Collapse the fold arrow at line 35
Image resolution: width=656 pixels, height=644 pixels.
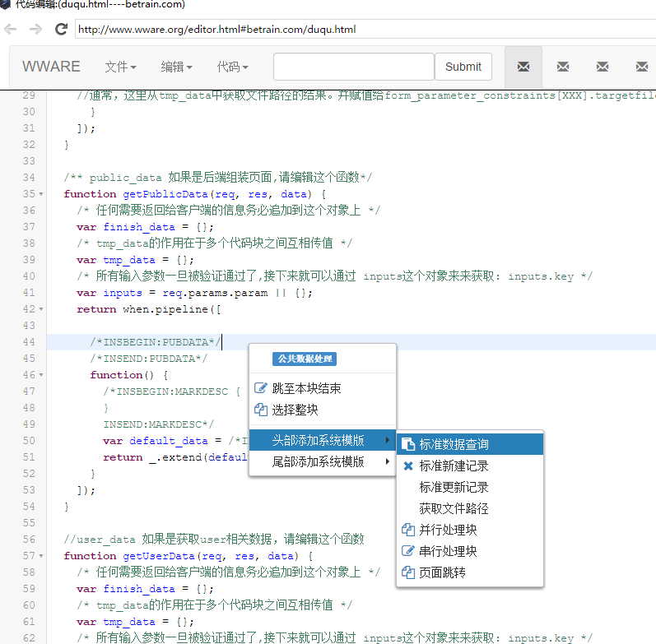41,194
